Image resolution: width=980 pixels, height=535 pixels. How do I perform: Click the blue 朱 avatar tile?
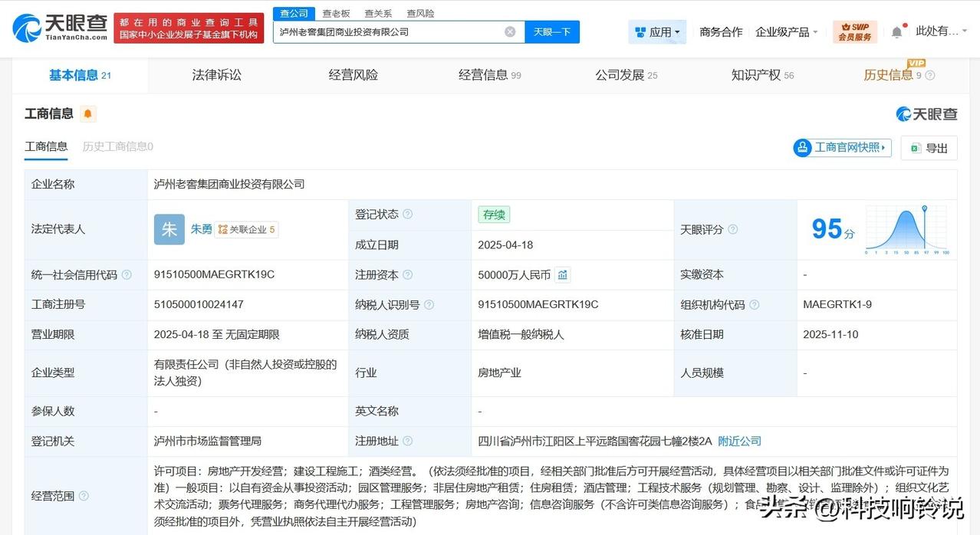[x=169, y=229]
